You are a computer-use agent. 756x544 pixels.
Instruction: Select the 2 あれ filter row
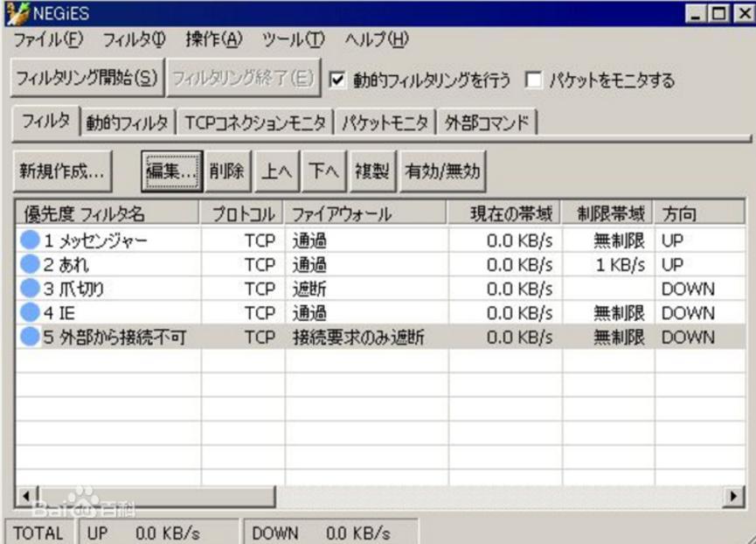(x=380, y=264)
